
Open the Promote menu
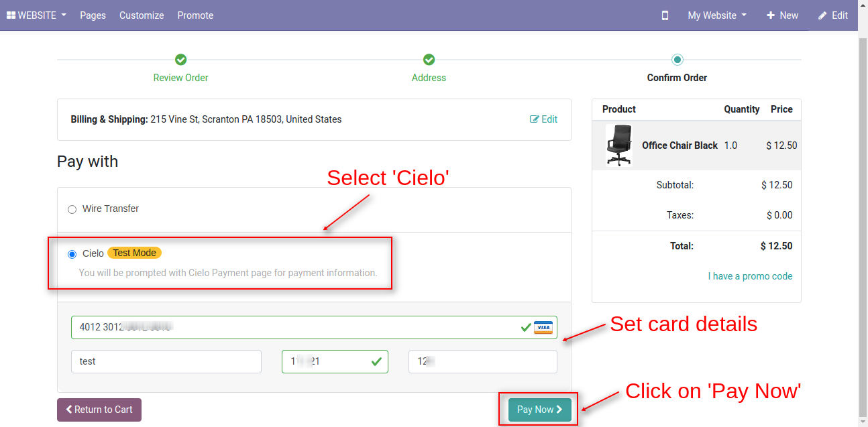click(195, 15)
